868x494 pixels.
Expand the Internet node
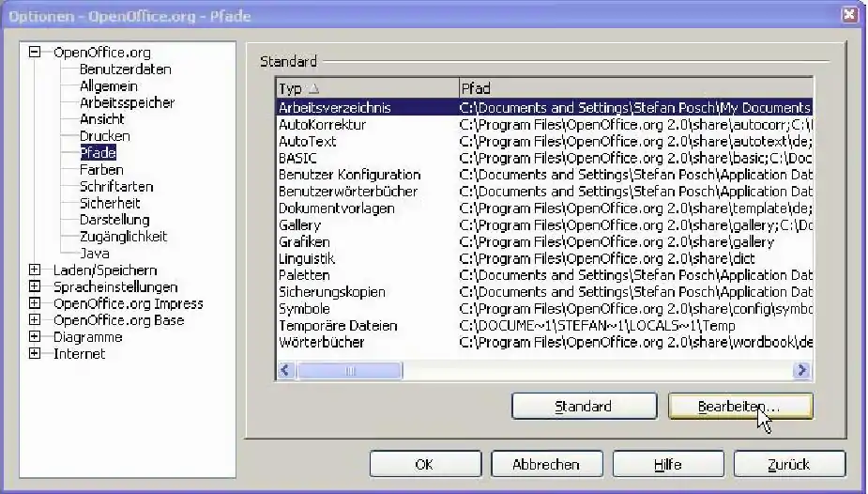point(35,353)
